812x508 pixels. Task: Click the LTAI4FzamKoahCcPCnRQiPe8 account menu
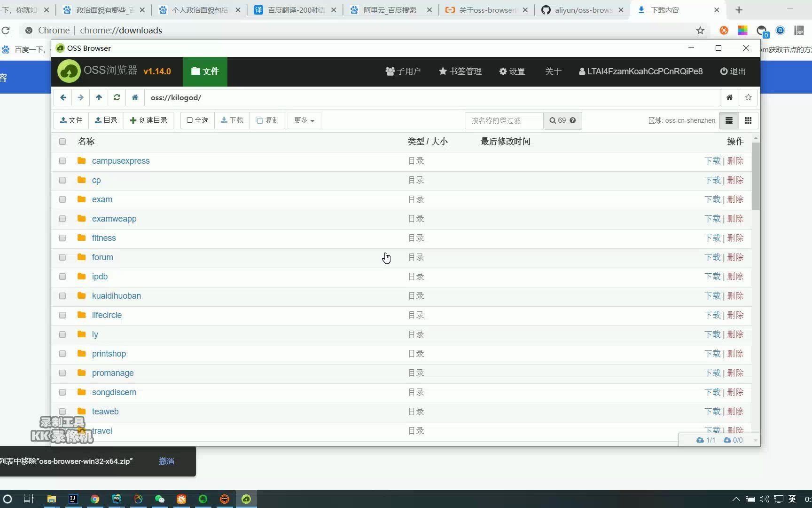tap(641, 71)
